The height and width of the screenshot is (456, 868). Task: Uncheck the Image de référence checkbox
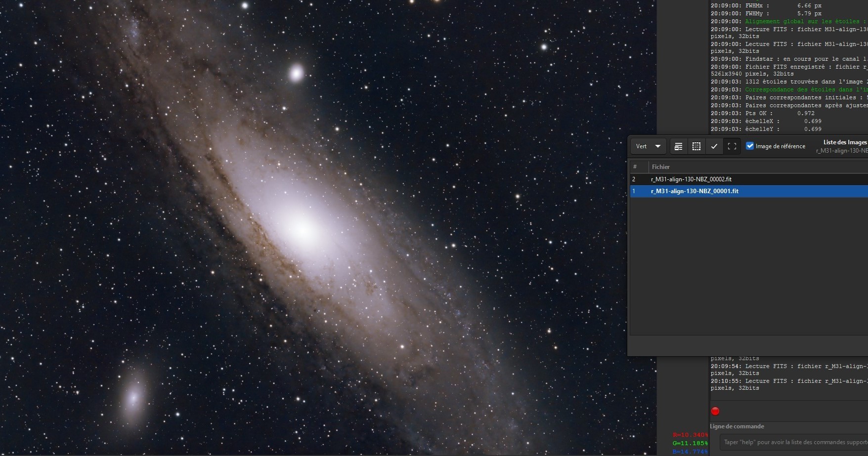click(x=750, y=146)
